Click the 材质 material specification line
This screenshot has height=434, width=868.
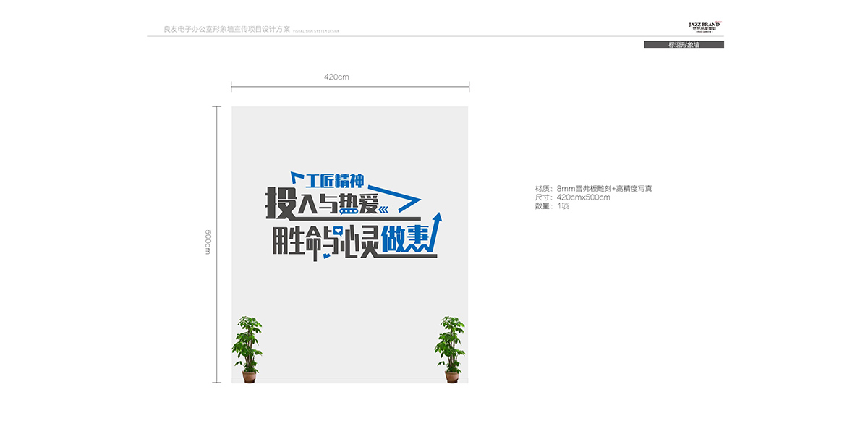click(593, 189)
